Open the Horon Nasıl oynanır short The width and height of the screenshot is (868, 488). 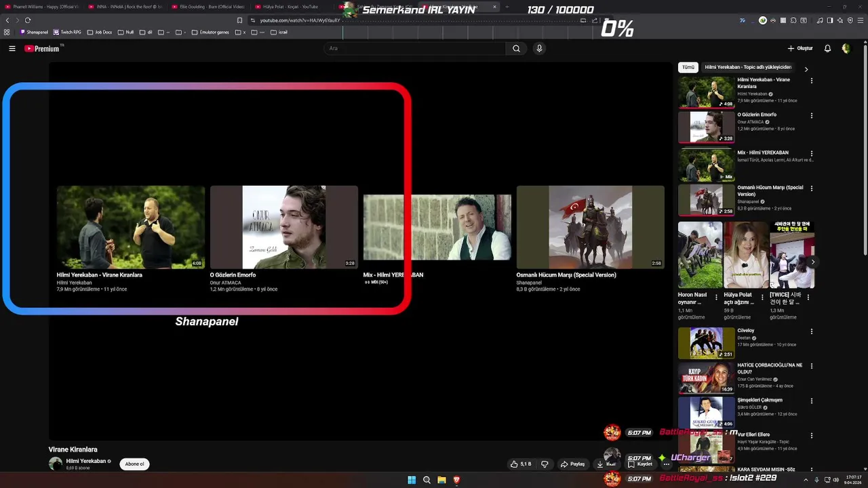[x=700, y=255]
